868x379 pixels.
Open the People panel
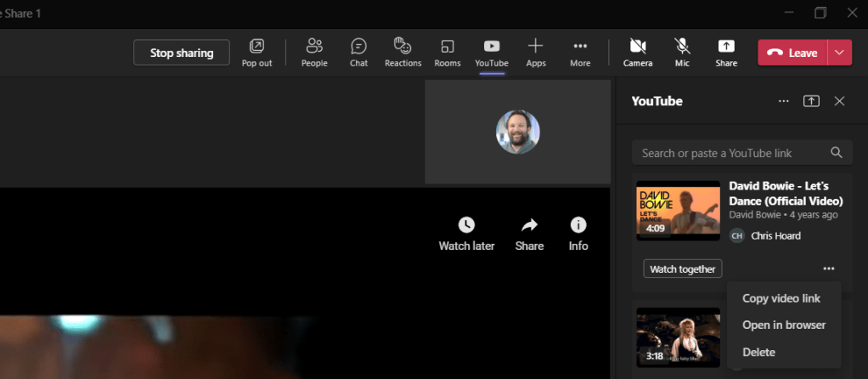coord(314,52)
